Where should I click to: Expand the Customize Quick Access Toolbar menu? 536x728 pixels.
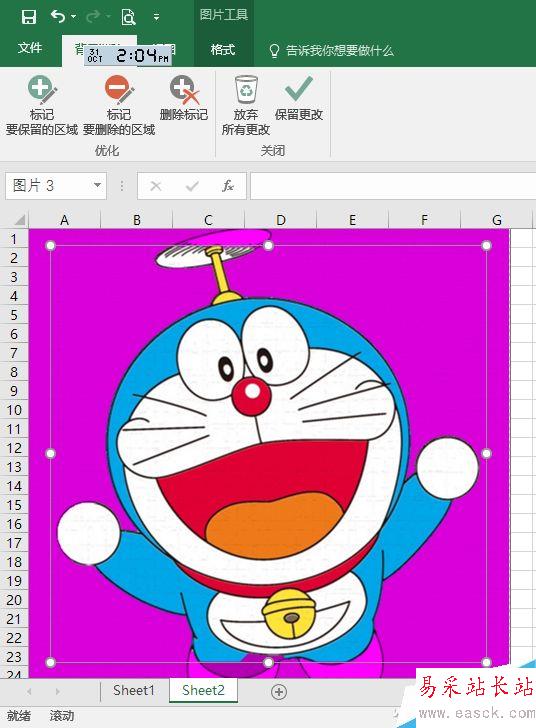(x=157, y=18)
